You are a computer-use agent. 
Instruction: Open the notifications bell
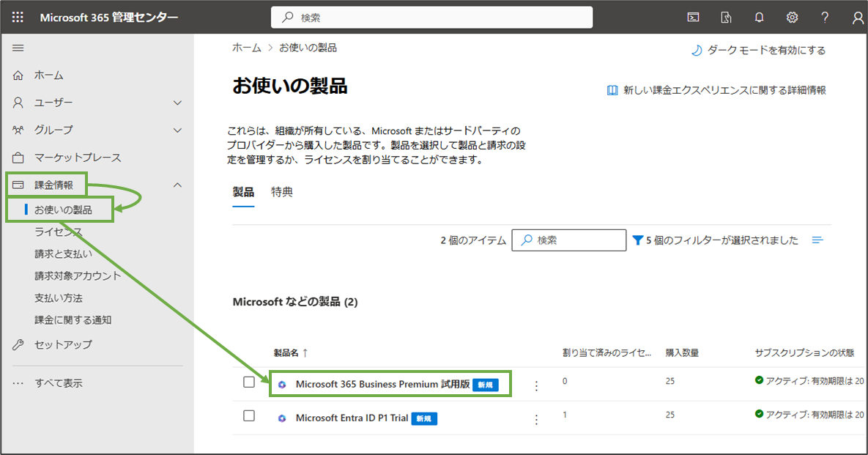tap(759, 18)
